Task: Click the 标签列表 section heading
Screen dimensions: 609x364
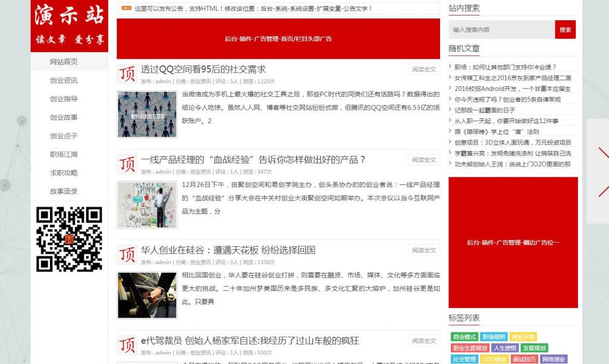Action: coord(464,318)
